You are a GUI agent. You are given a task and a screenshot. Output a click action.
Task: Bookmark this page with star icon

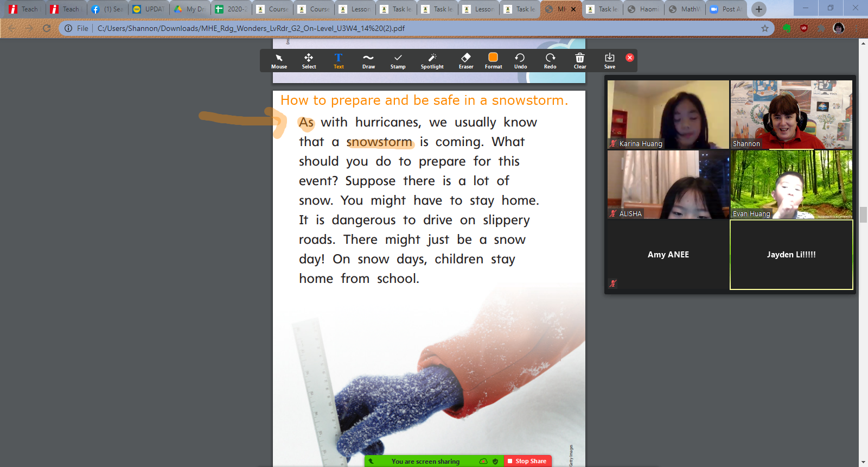(x=765, y=28)
